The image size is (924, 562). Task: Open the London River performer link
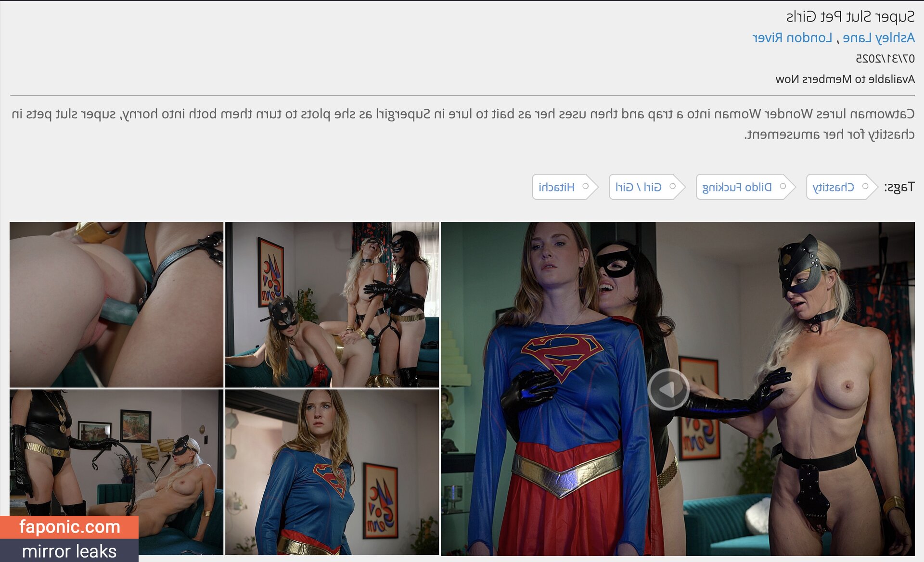click(x=792, y=38)
